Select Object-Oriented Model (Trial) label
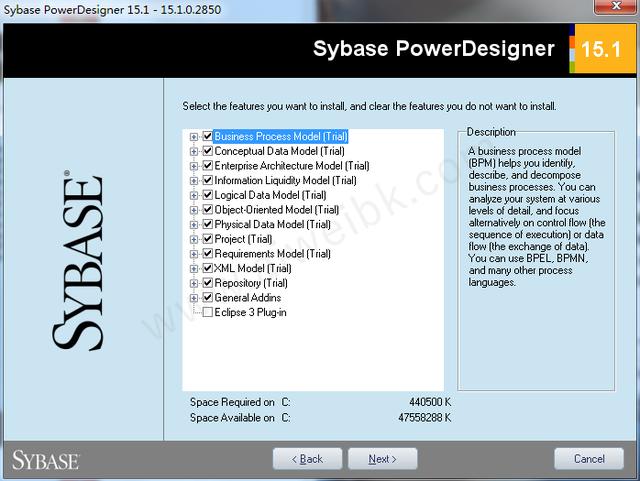The image size is (640, 481). click(277, 210)
